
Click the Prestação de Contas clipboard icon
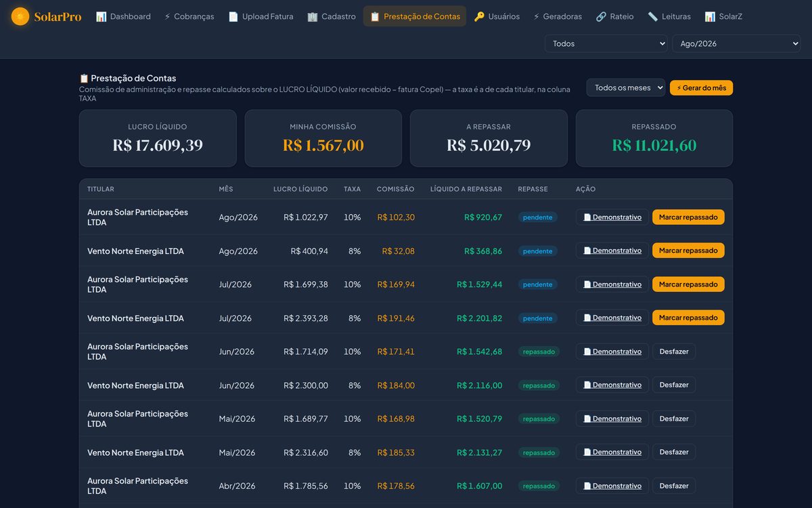375,16
